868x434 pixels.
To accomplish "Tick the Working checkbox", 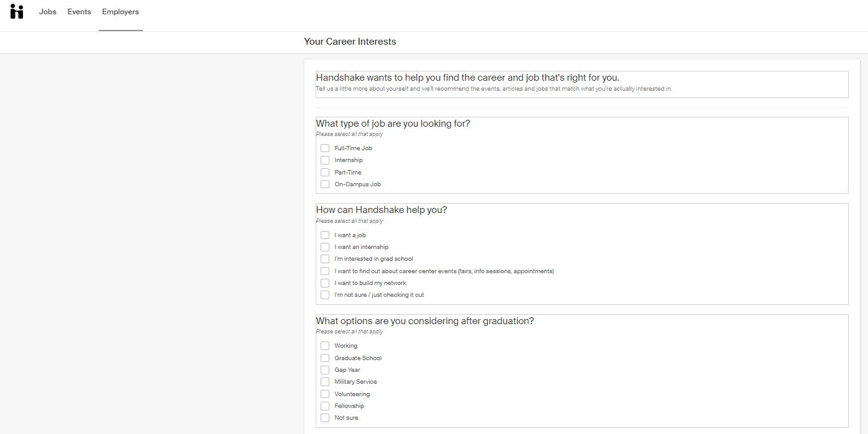I will click(325, 345).
